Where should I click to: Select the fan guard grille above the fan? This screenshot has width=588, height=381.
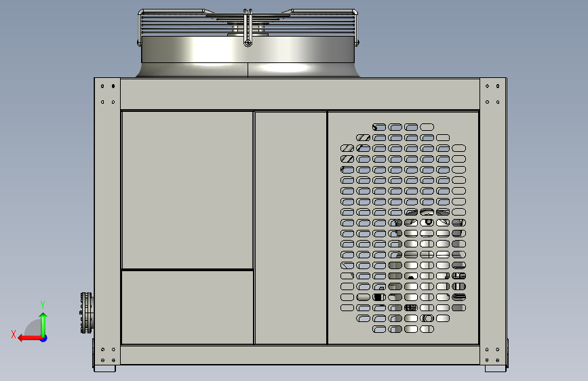pyautogui.click(x=248, y=23)
